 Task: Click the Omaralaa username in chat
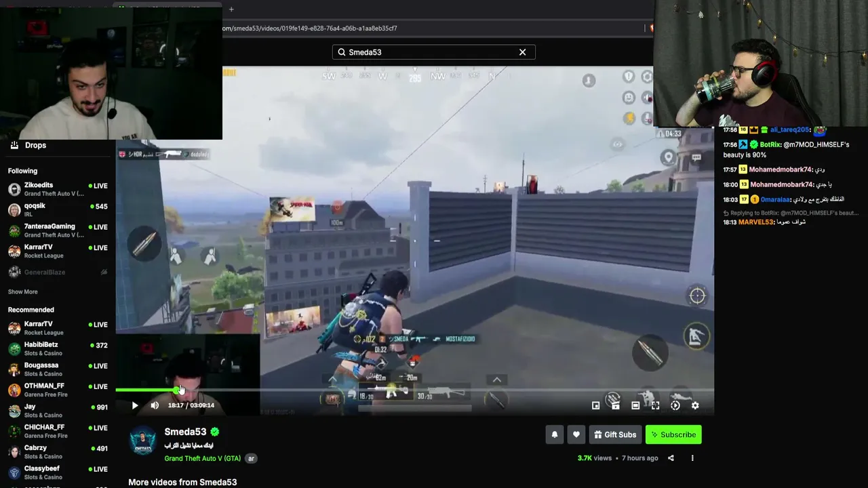point(776,200)
